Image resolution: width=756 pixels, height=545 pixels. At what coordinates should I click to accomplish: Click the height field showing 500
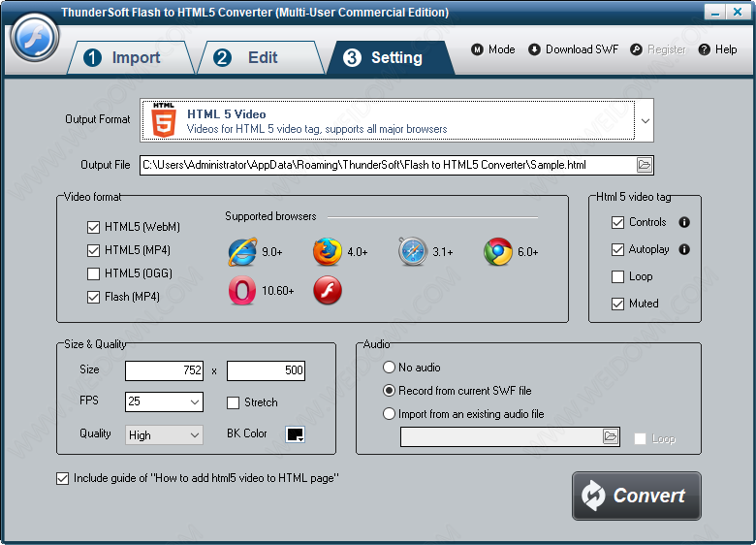click(266, 370)
